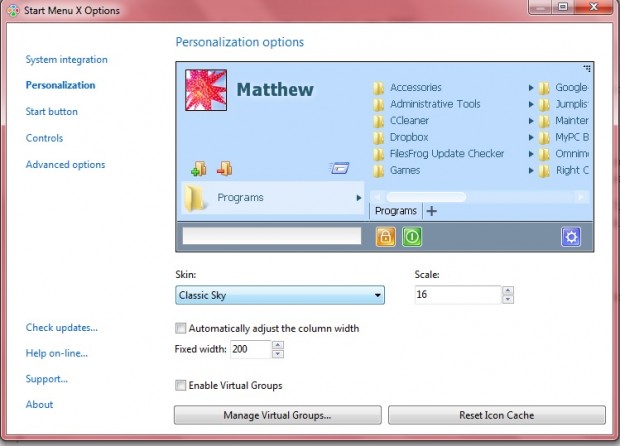The image size is (620, 446).
Task: Expand the Administrative Tools submenu arrow
Action: point(531,104)
